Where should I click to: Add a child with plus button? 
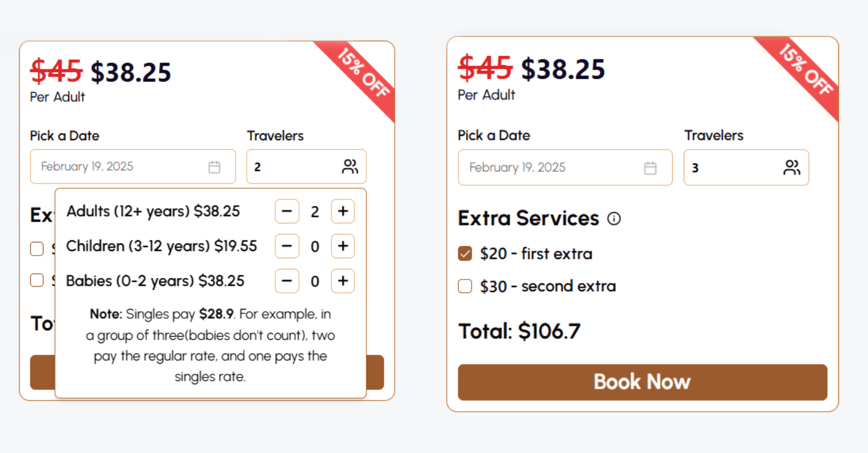[x=343, y=246]
